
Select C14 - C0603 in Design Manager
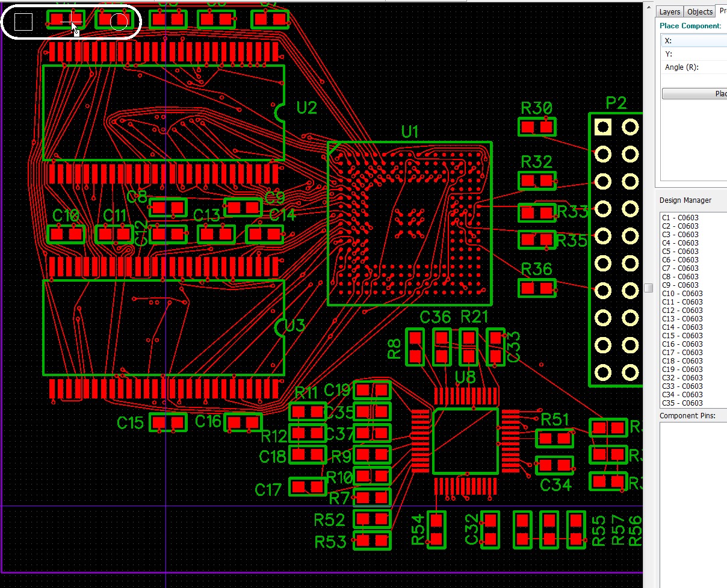[x=682, y=327]
